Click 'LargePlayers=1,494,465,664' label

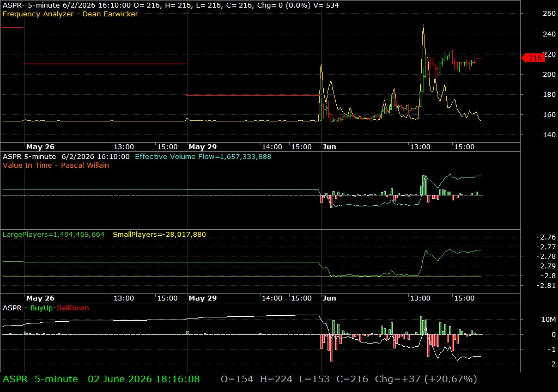(x=54, y=235)
